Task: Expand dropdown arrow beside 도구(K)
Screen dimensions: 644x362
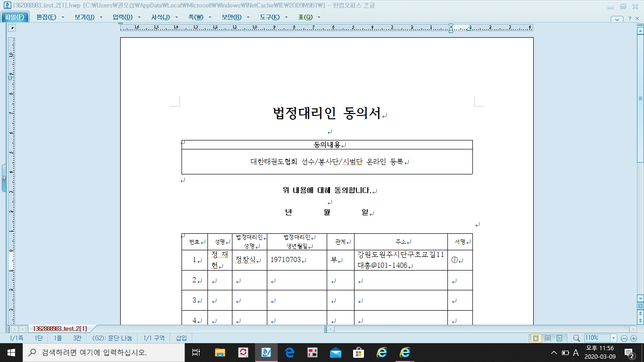Action: pyautogui.click(x=286, y=17)
